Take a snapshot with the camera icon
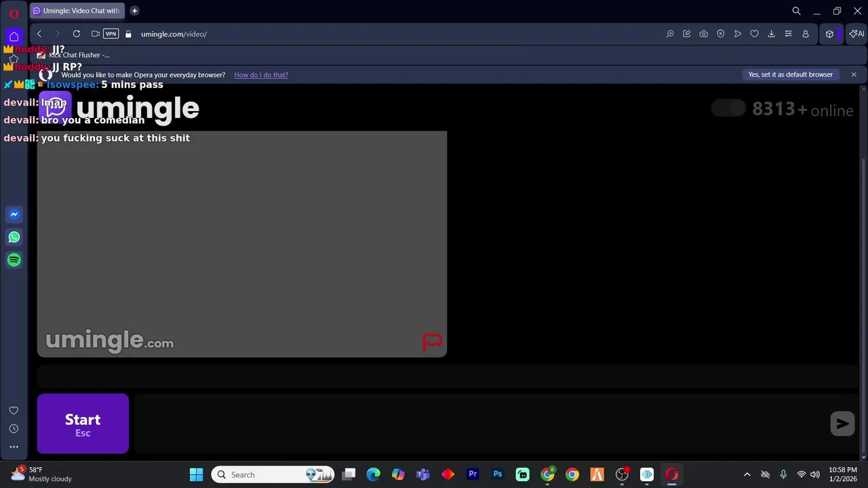Screen dimensions: 868x488 tap(704, 34)
